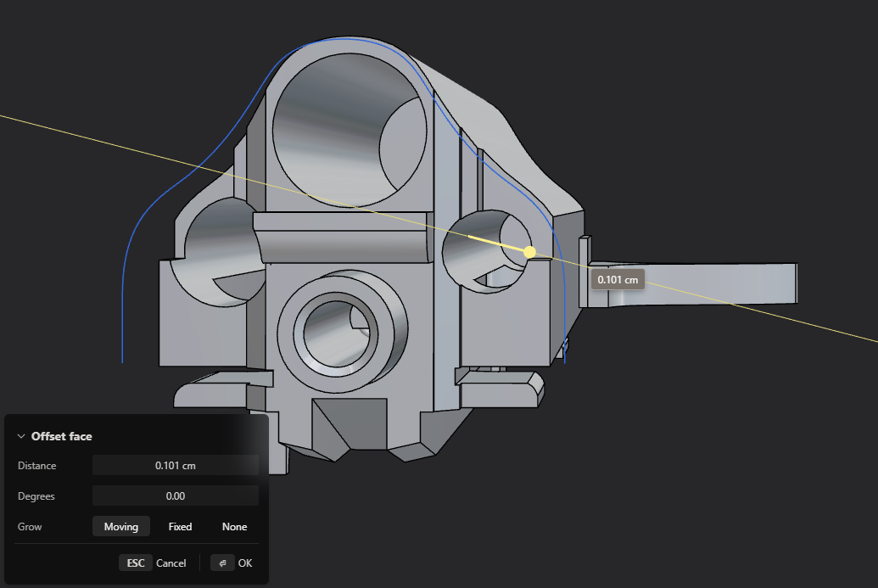Click the Enter key hint icon
The width and height of the screenshot is (878, 588).
coord(222,563)
